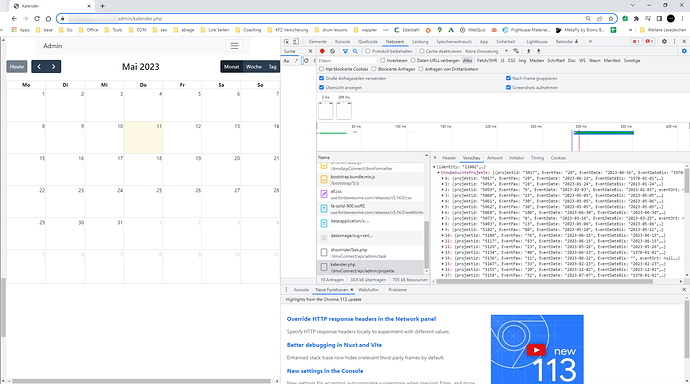690x384 pixels.
Task: Open the Keine Drosselung throttling dropdown
Action: pos(486,51)
